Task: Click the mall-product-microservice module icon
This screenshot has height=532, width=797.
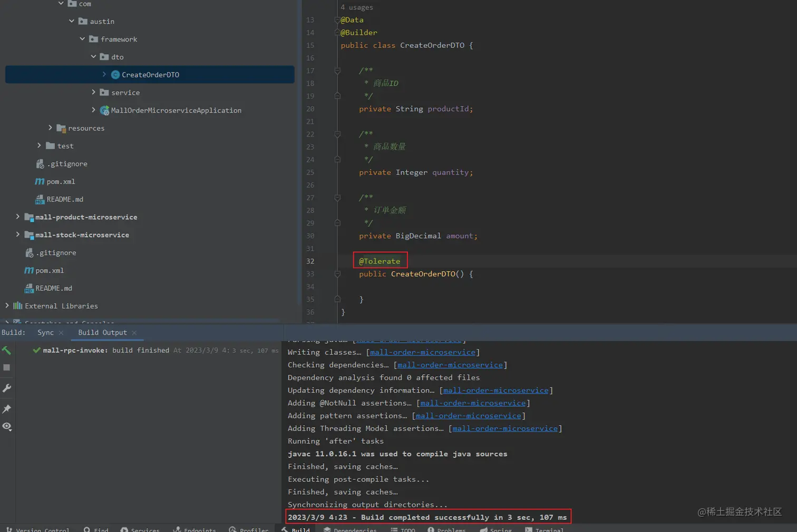Action: coord(29,218)
